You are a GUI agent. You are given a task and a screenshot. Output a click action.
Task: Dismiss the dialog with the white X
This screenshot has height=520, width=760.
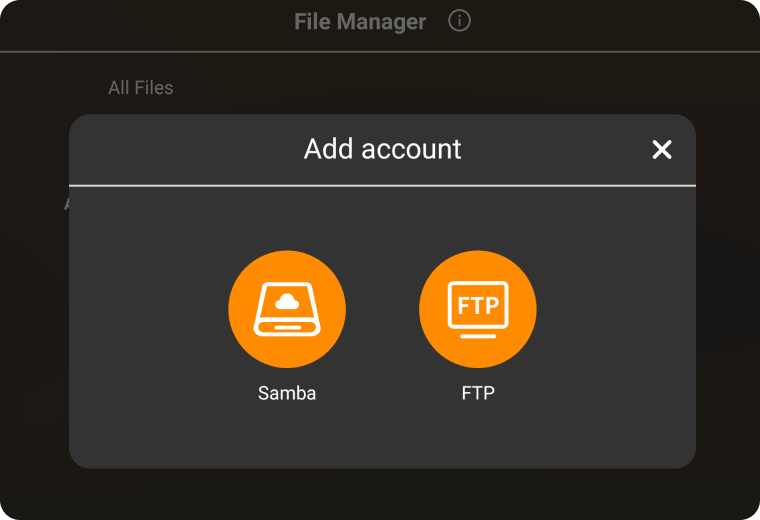pyautogui.click(x=662, y=150)
